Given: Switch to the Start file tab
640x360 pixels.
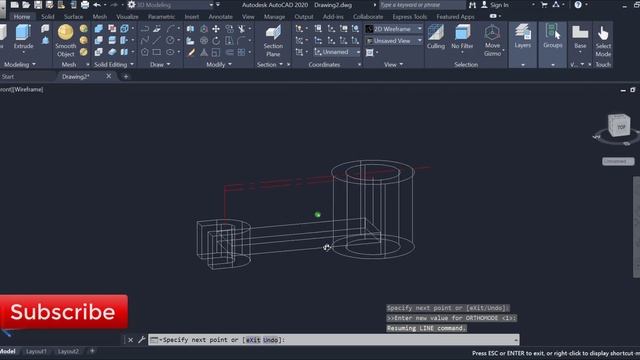Looking at the screenshot, I should coord(8,76).
